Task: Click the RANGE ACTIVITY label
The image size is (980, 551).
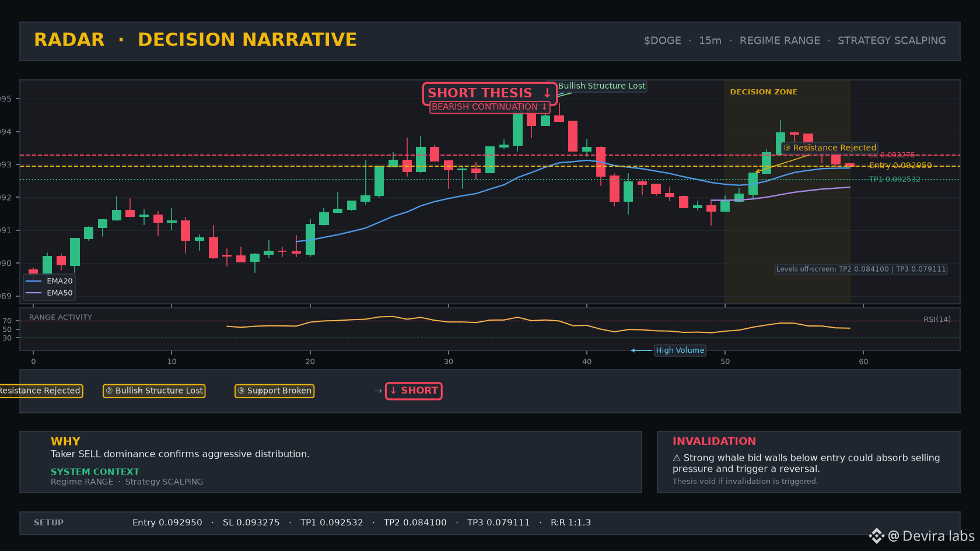Action: click(x=61, y=317)
